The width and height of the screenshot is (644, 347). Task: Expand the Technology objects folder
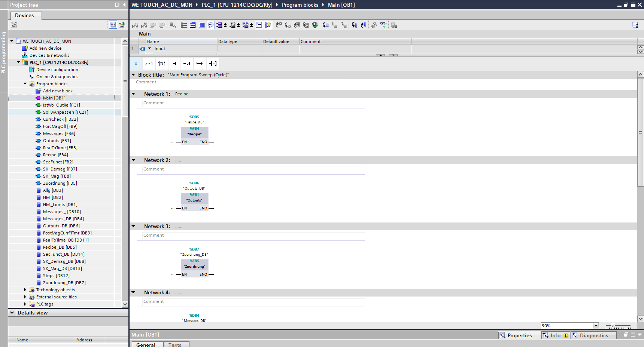25,290
